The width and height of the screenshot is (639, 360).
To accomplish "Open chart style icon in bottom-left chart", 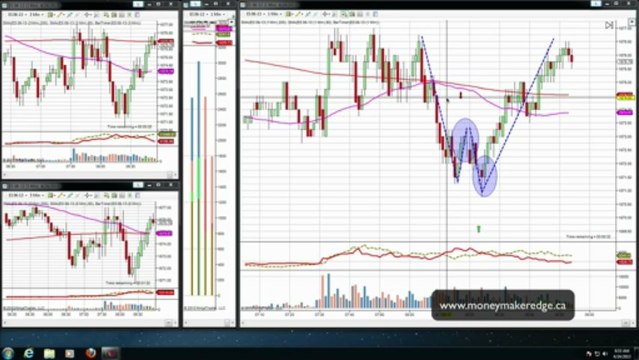I will point(51,196).
